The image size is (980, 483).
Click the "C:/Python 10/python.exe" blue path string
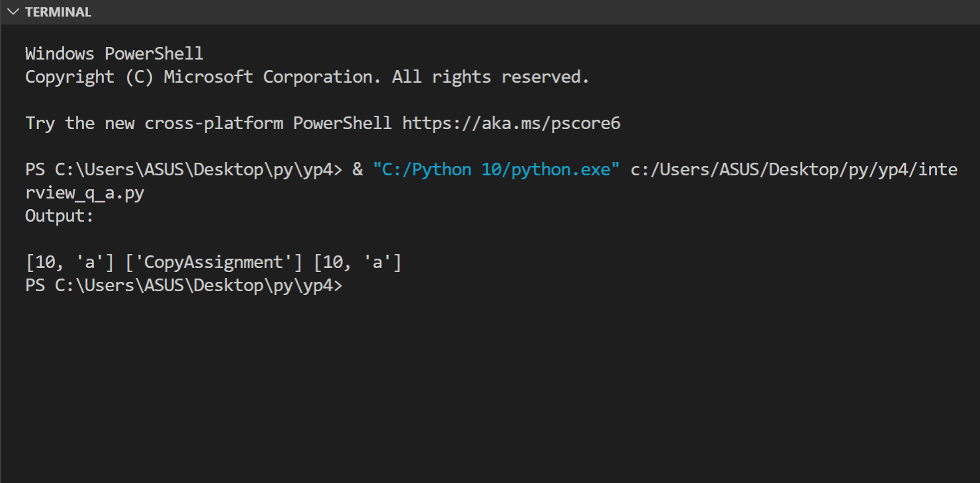click(496, 170)
